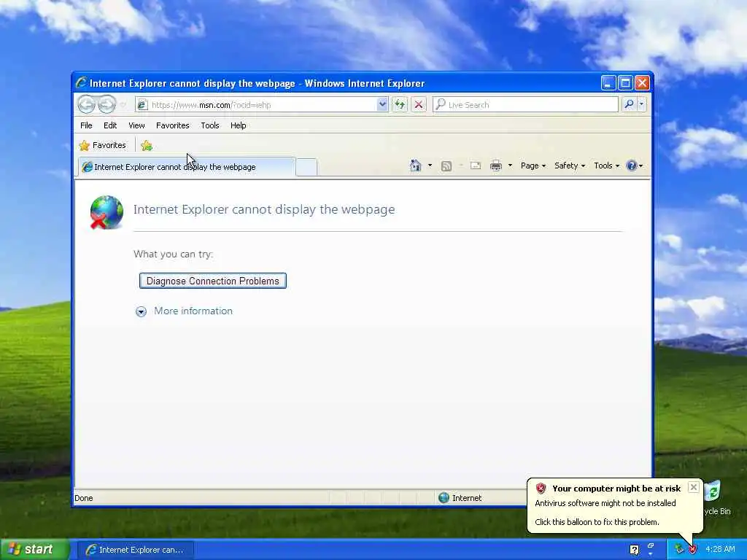This screenshot has height=560, width=747.
Task: Open the Help menu
Action: click(x=239, y=125)
